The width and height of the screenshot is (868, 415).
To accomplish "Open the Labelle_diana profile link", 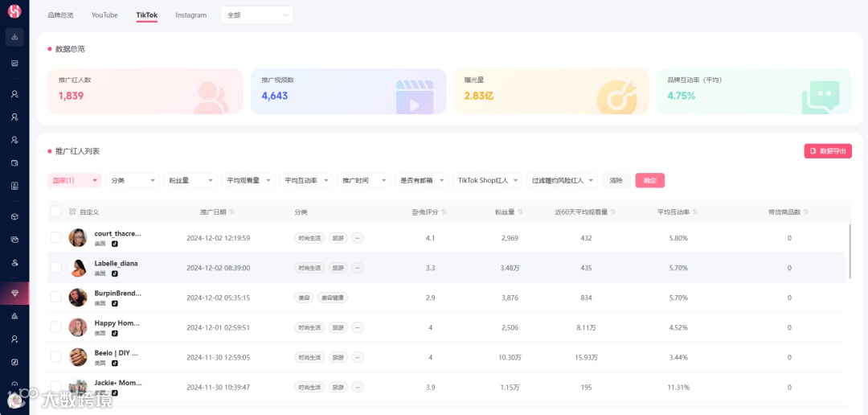I will tap(117, 264).
